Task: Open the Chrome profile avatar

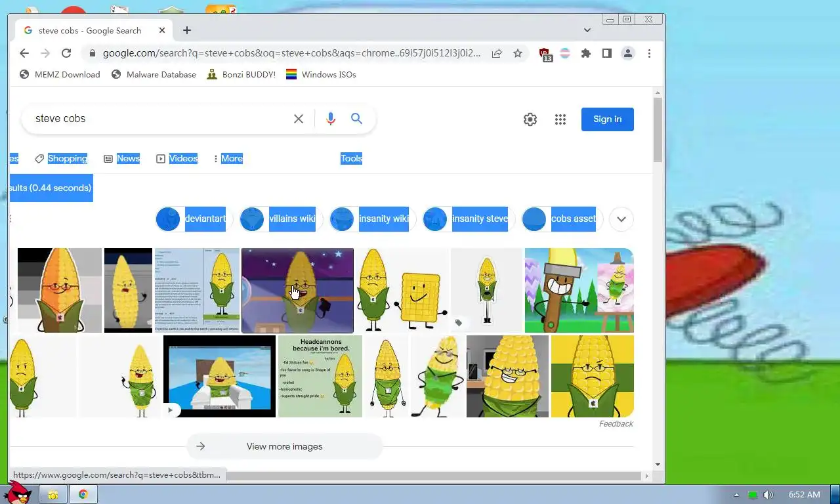Action: [628, 53]
